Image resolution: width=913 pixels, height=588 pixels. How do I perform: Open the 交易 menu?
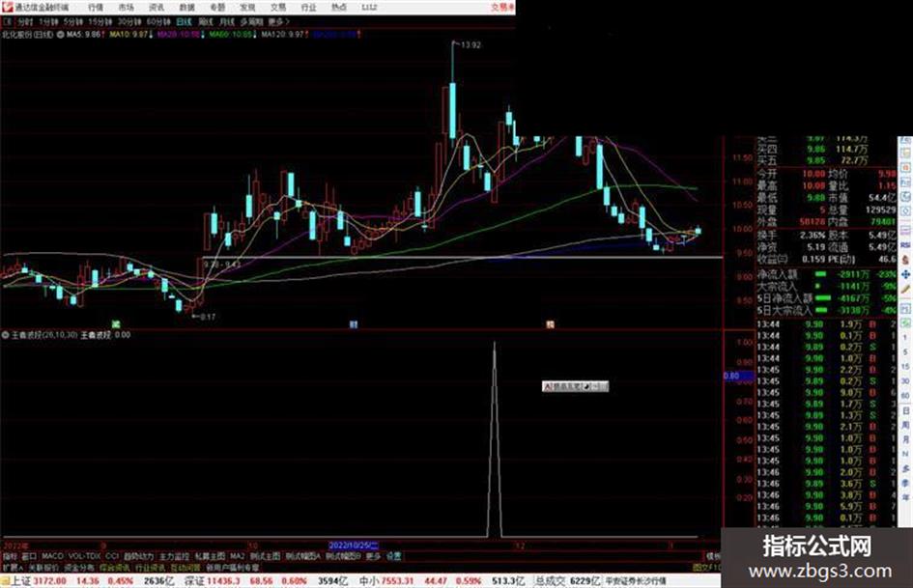[x=277, y=8]
